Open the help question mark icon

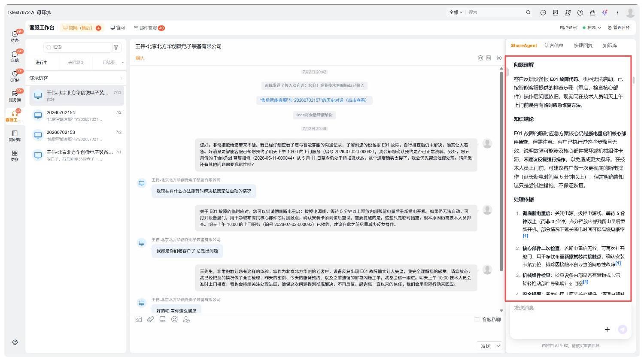point(580,12)
